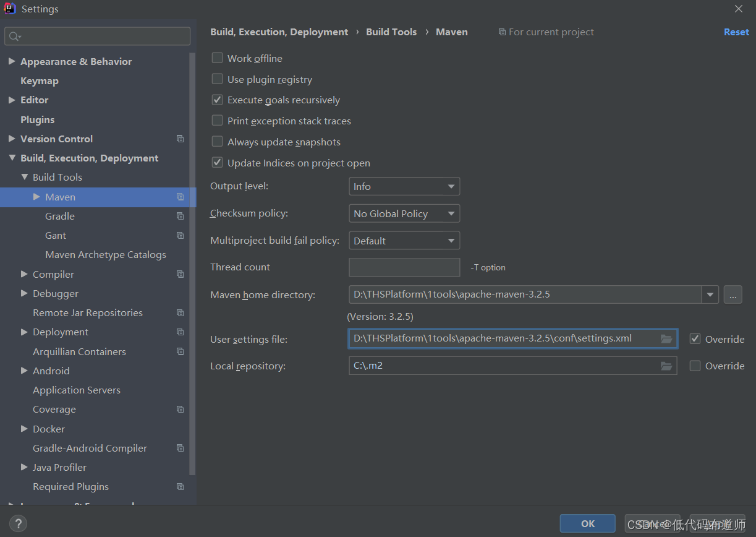
Task: Click project-level icon beside Deployment row
Action: coord(180,332)
